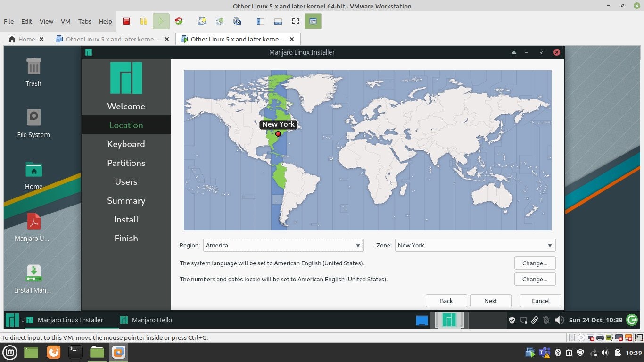Switch to Manjaro Hello in guest taskbar
The image size is (644, 362).
tap(146, 320)
